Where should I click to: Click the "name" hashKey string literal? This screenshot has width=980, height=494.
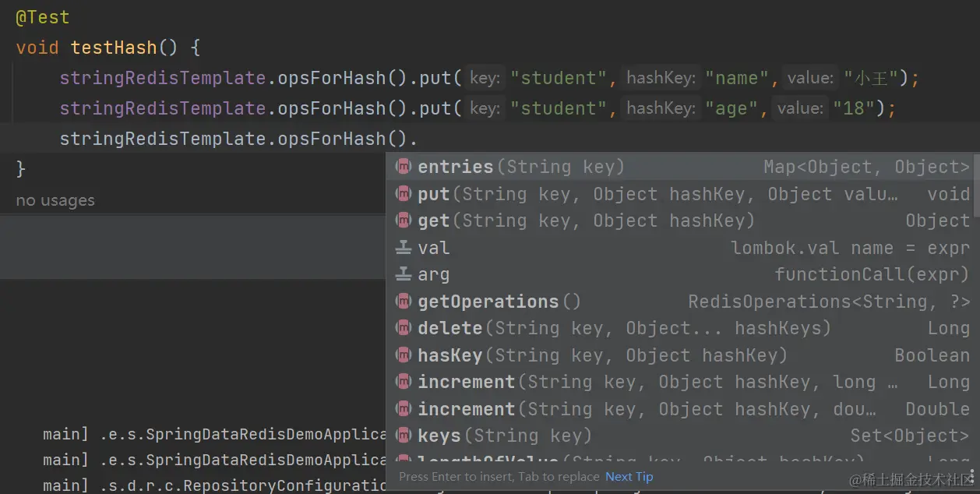(x=737, y=78)
